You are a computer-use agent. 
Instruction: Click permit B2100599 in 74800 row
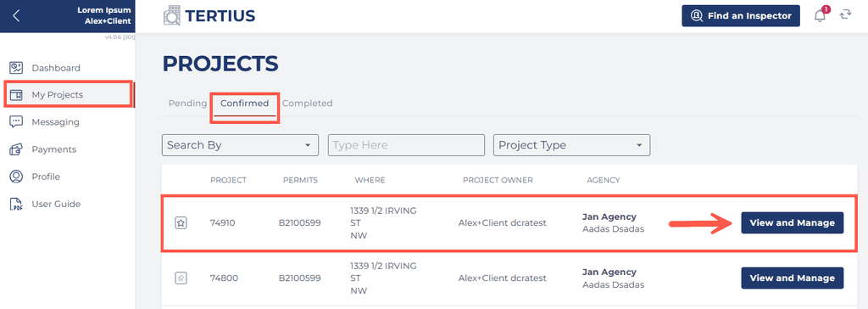299,278
